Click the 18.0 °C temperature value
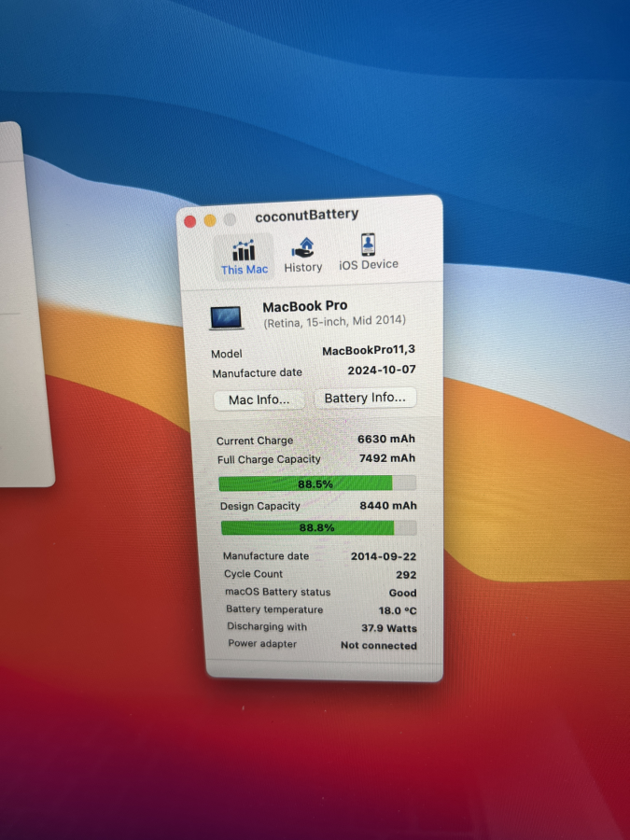The height and width of the screenshot is (840, 630). (x=398, y=610)
